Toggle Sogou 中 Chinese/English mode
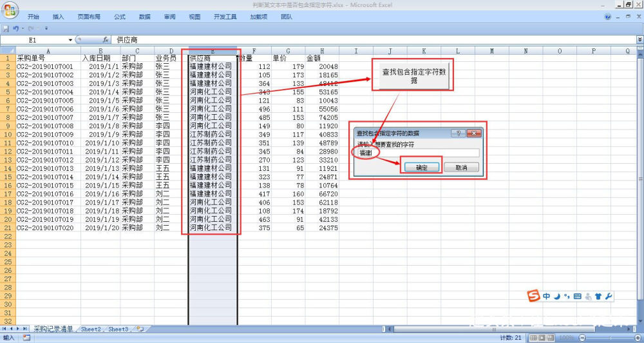 tap(547, 297)
